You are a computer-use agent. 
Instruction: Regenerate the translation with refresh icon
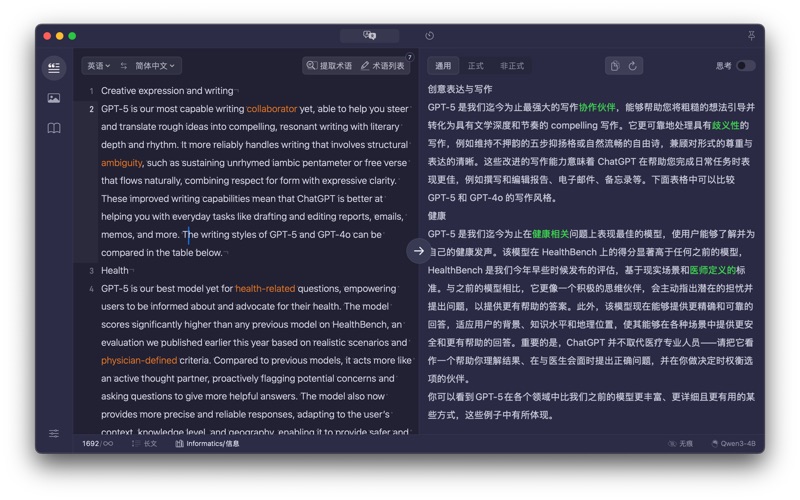632,66
